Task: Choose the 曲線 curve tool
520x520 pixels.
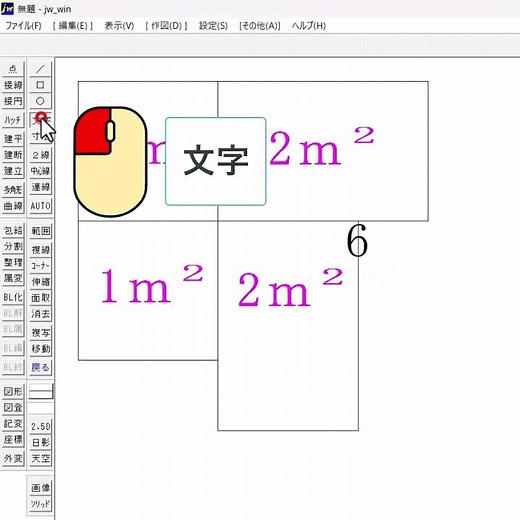Action: pos(13,206)
